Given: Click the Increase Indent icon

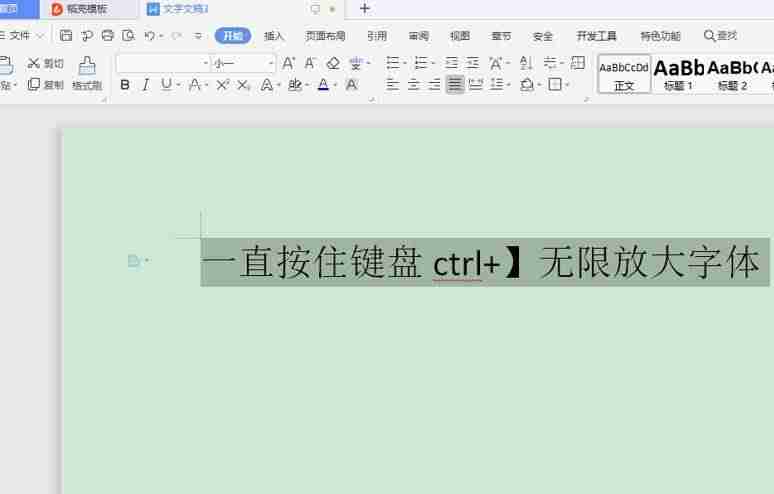Looking at the screenshot, I should pos(472,63).
